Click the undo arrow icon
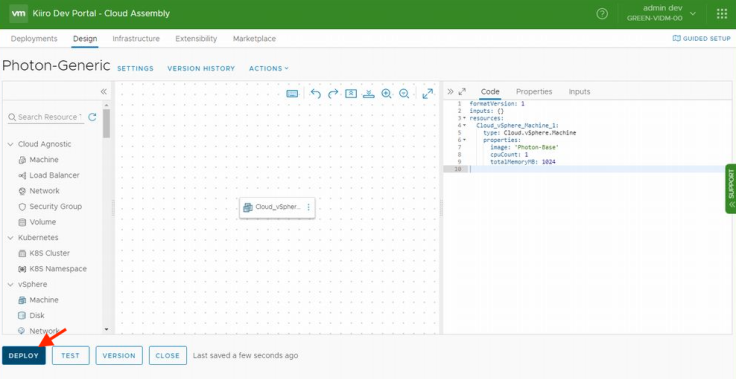 315,93
